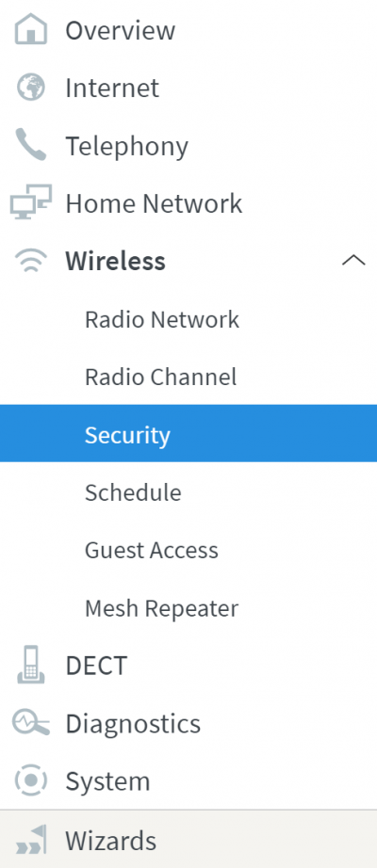Click the 'Home Network' text label
Screen dimensions: 377x868
coord(155,203)
